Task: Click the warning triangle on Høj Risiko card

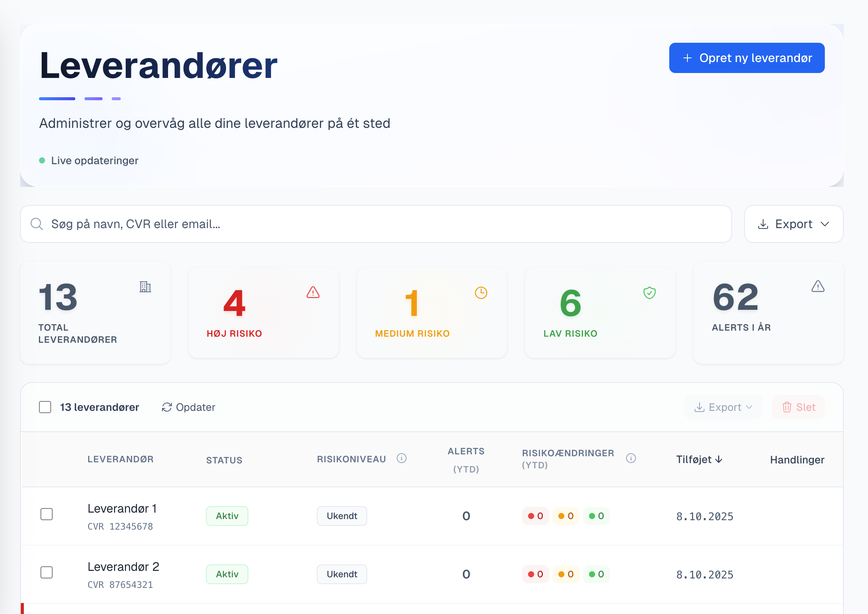Action: click(x=313, y=293)
